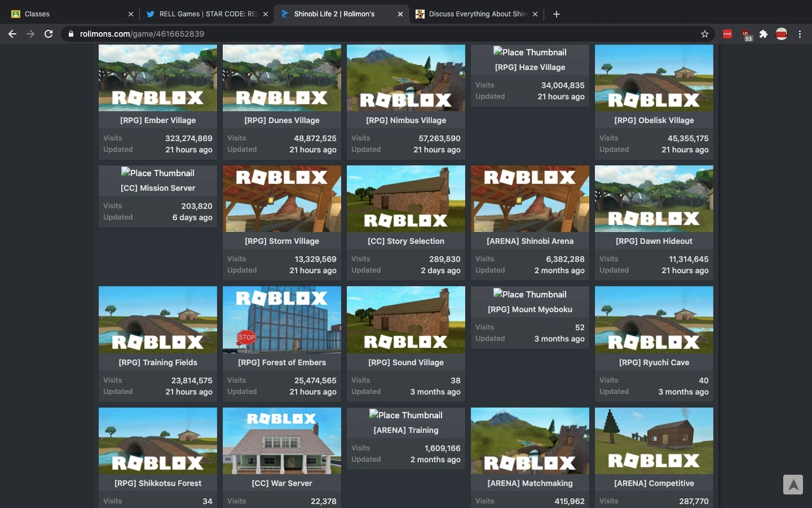Click the visits count 1,609,166
812x508 pixels.
click(x=443, y=448)
